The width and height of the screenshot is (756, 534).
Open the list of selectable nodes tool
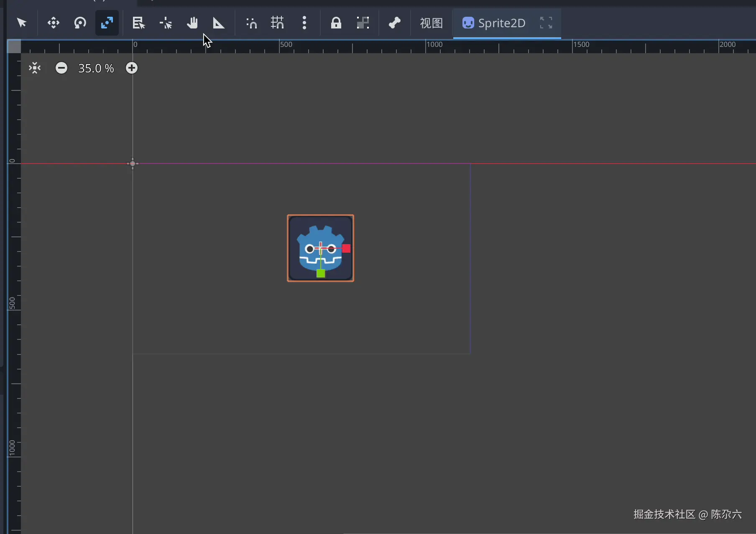coord(138,23)
